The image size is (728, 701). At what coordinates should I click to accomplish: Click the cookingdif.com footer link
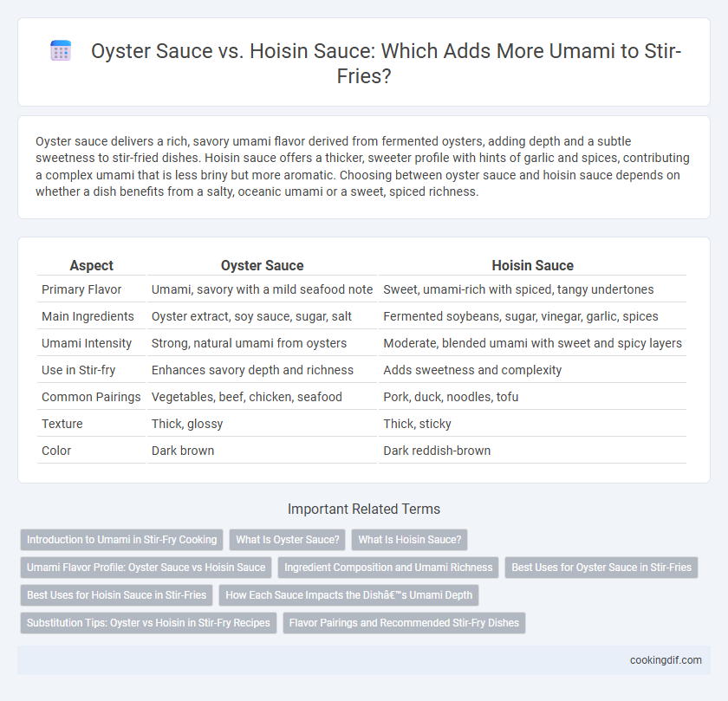point(666,660)
